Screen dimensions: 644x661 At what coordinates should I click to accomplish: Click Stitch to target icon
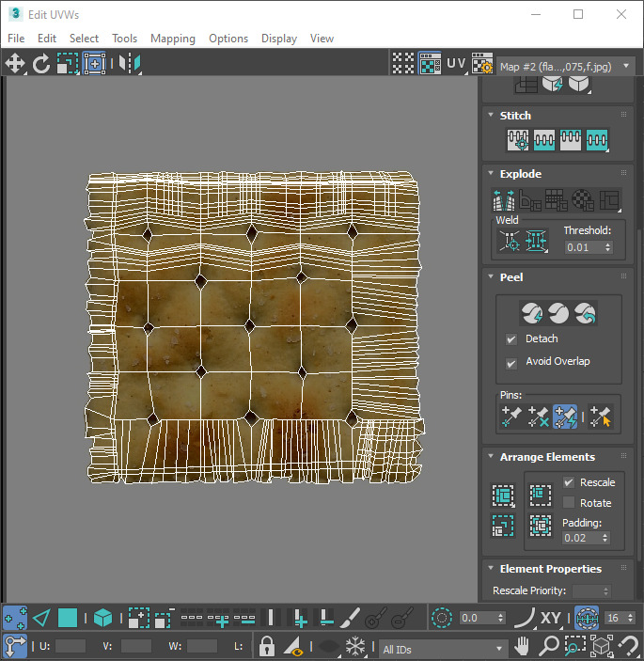click(518, 140)
